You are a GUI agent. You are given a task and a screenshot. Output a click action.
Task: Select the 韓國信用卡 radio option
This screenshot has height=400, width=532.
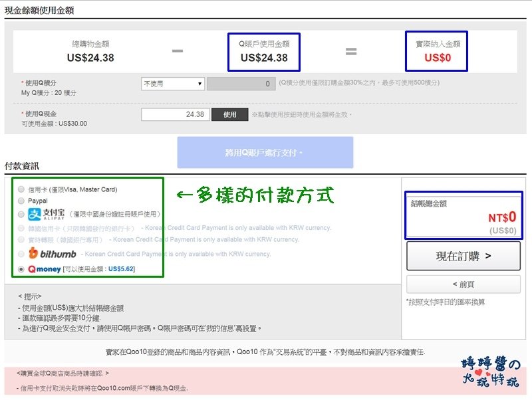pyautogui.click(x=21, y=228)
